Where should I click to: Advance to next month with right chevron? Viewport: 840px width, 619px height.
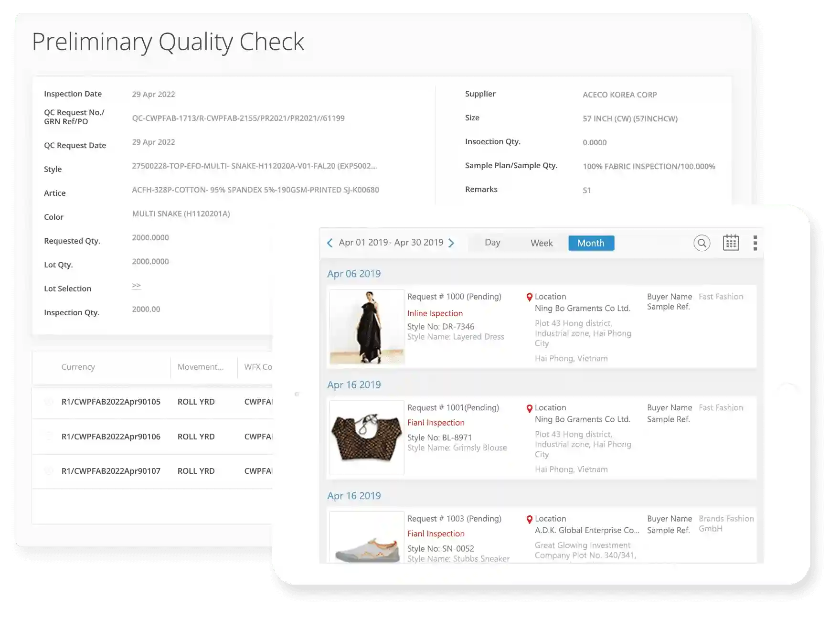(x=451, y=243)
